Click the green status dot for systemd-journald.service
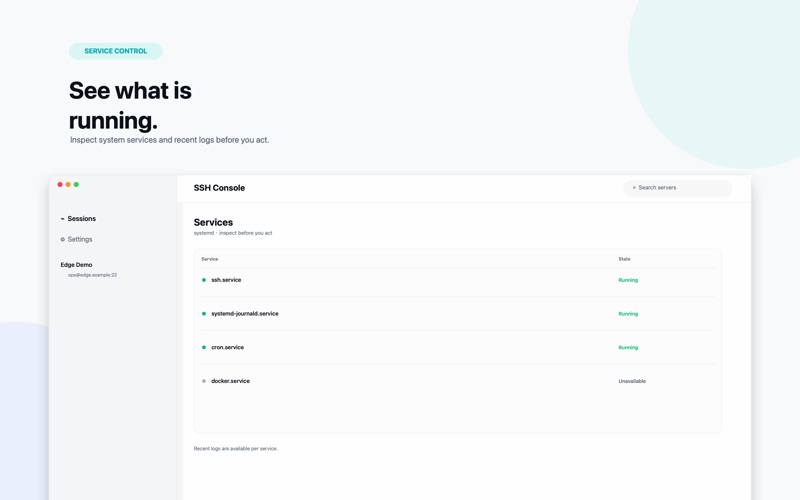Image resolution: width=800 pixels, height=500 pixels. coord(204,314)
